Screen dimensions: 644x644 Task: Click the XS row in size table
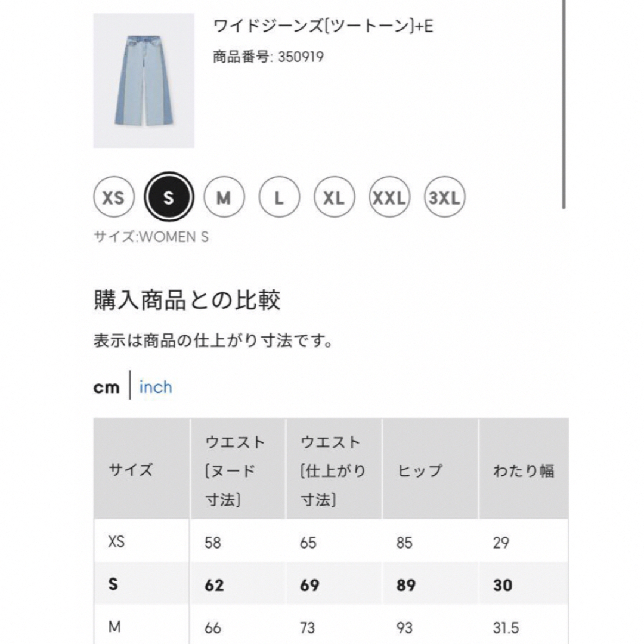tap(331, 541)
